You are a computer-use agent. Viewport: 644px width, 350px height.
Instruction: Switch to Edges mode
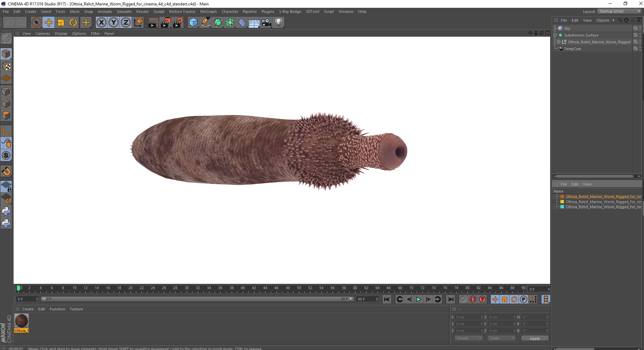click(x=6, y=103)
